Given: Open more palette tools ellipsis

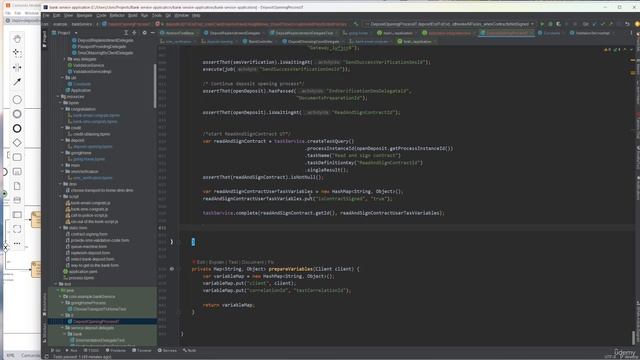Looking at the screenshot, I should tap(17, 243).
